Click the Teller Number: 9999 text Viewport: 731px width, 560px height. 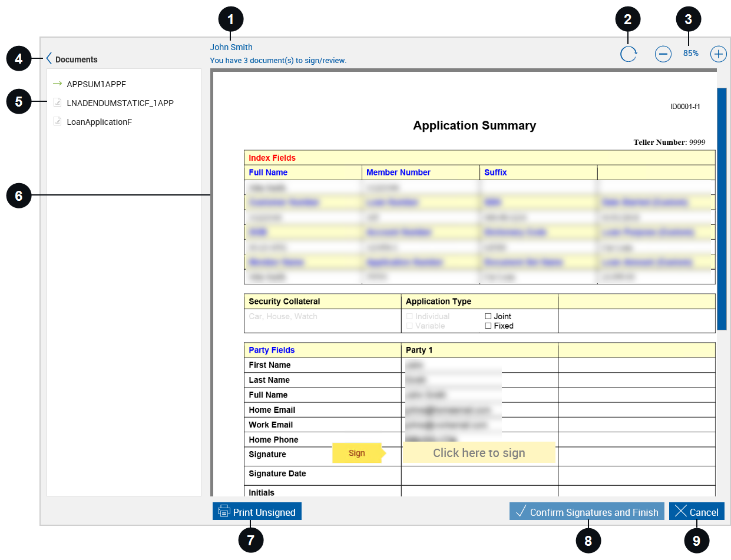point(669,143)
